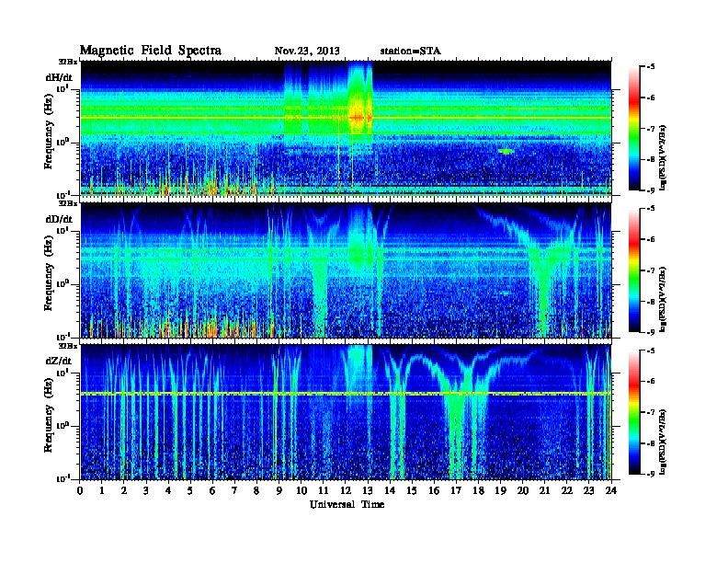728x563 pixels.
Task: Click the color bar beside the dZ/dt panel
Action: pyautogui.click(x=634, y=412)
